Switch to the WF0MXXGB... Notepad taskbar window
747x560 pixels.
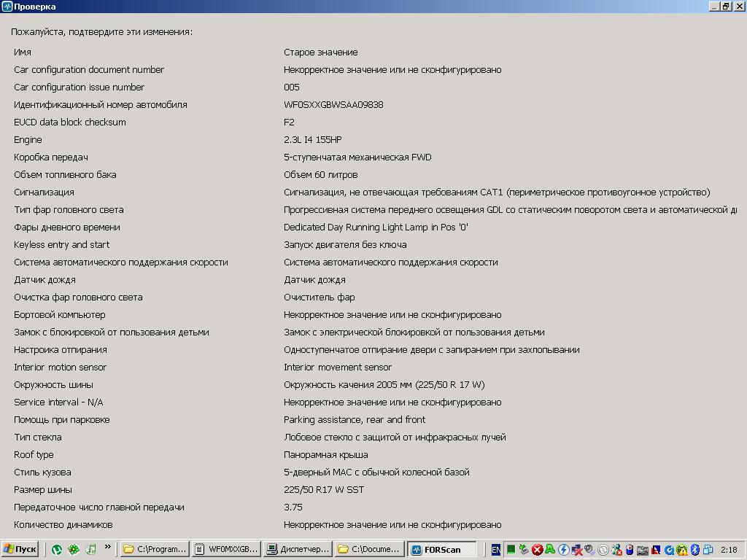pos(225,549)
